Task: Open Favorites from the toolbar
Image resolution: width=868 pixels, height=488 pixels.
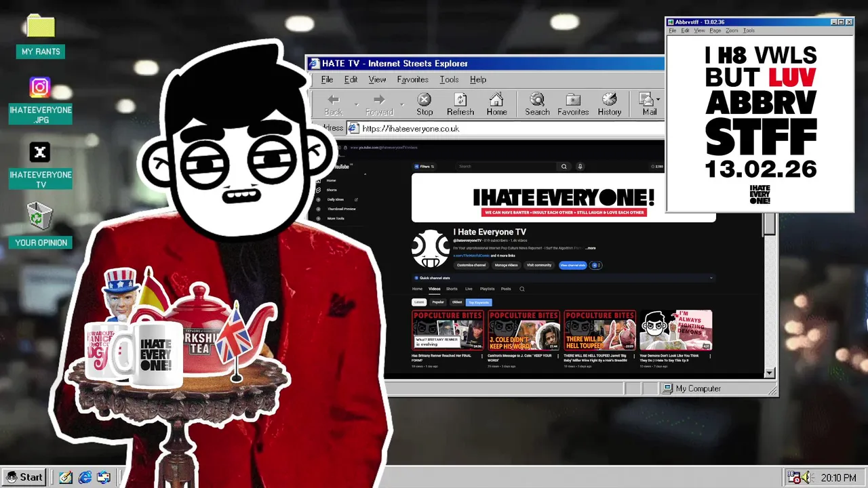Action: [573, 100]
